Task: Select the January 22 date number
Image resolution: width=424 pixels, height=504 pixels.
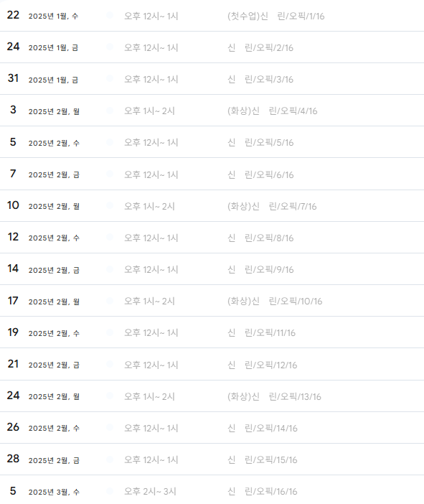Action: pos(13,15)
